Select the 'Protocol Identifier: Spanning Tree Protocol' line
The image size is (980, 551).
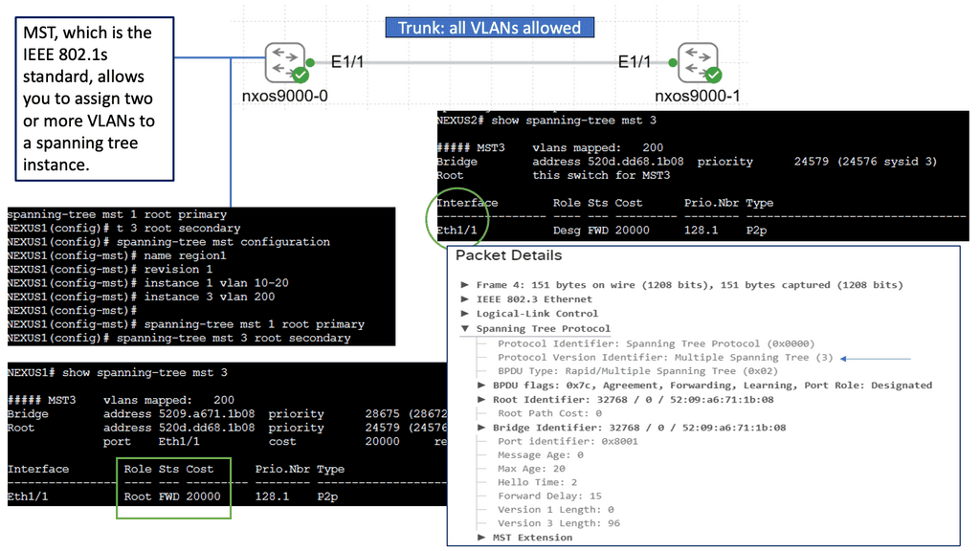657,343
